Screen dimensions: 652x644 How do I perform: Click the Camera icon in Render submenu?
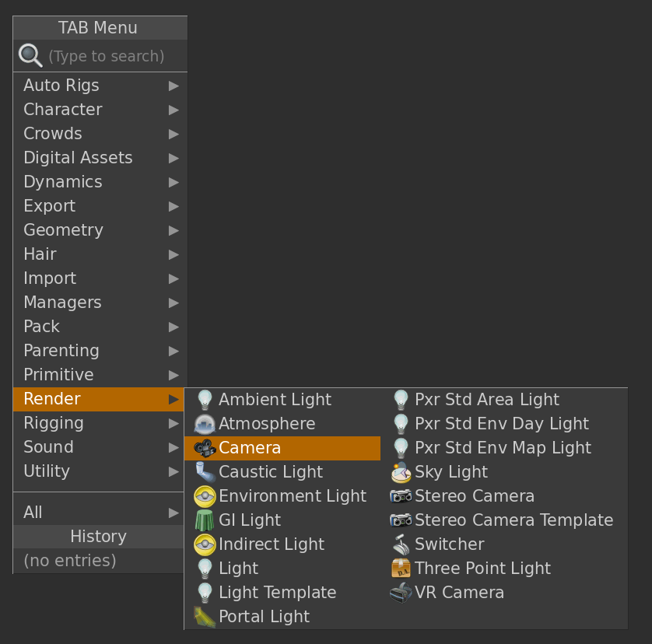(205, 448)
